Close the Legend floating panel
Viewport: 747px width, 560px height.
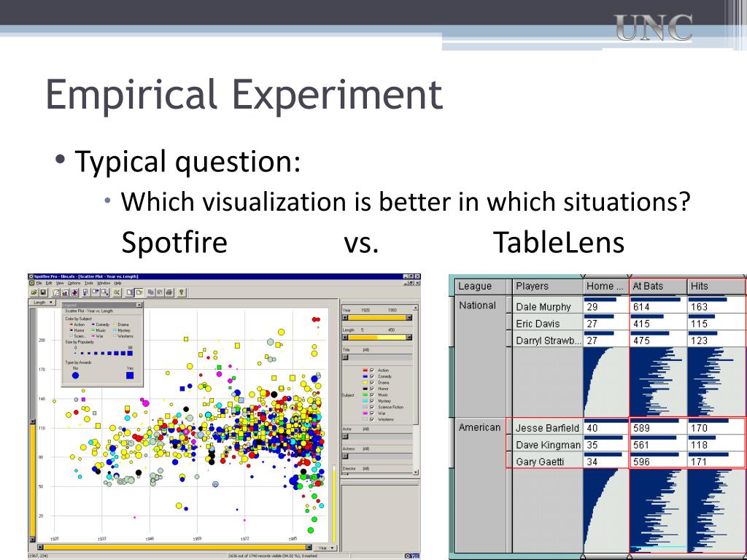pyautogui.click(x=139, y=306)
